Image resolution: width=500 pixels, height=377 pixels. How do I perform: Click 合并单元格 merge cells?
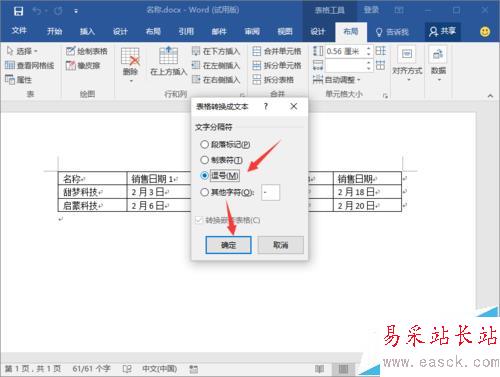tap(277, 51)
